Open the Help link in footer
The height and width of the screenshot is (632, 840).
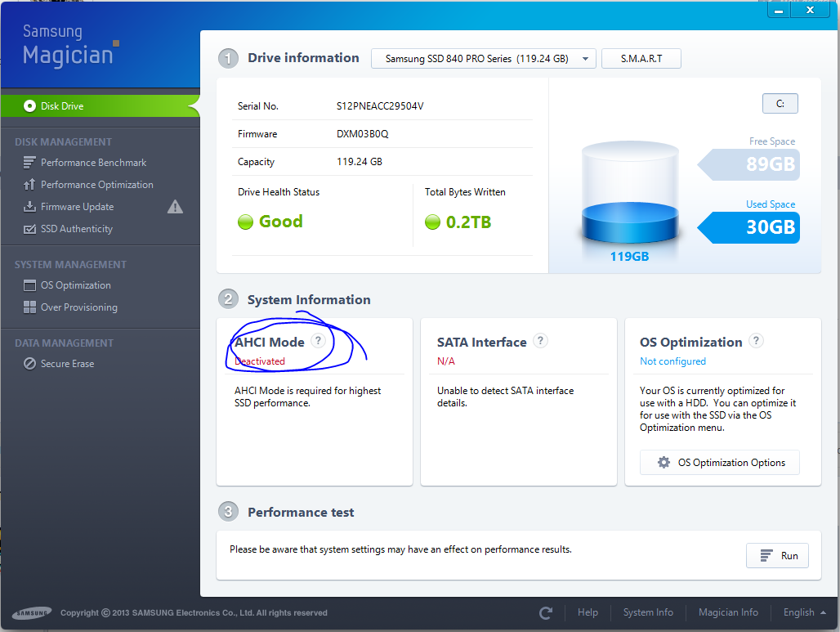(x=588, y=612)
